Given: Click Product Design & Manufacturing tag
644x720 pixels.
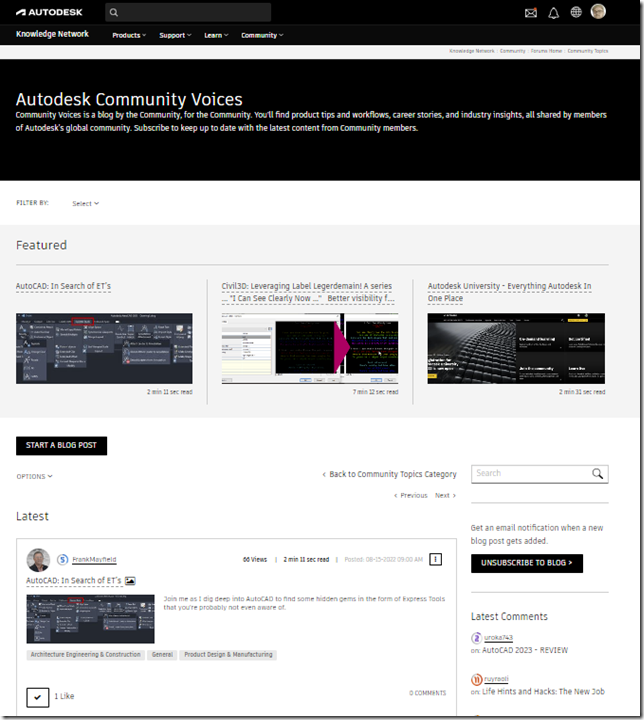Looking at the screenshot, I should click(228, 655).
